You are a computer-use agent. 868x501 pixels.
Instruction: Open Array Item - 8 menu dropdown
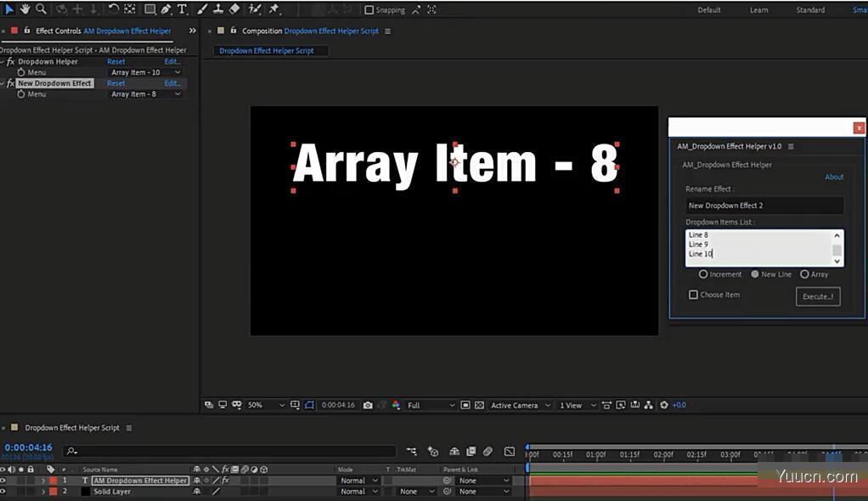pos(146,94)
